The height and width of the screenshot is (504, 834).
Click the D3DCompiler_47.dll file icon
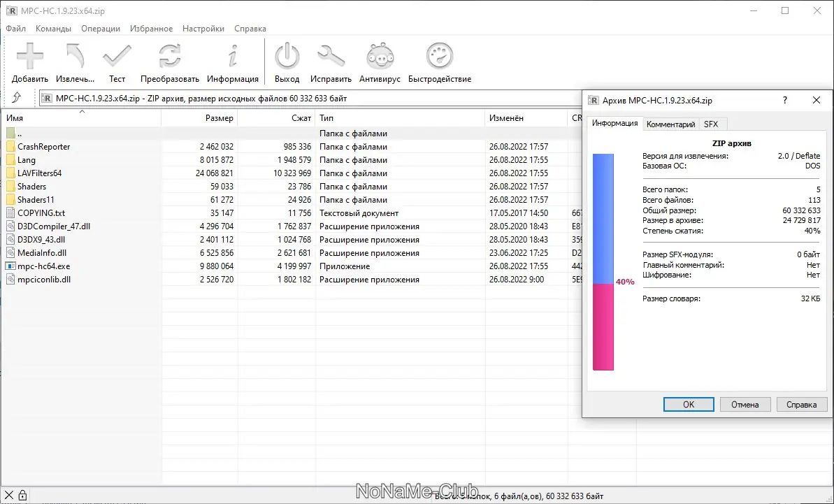point(10,226)
